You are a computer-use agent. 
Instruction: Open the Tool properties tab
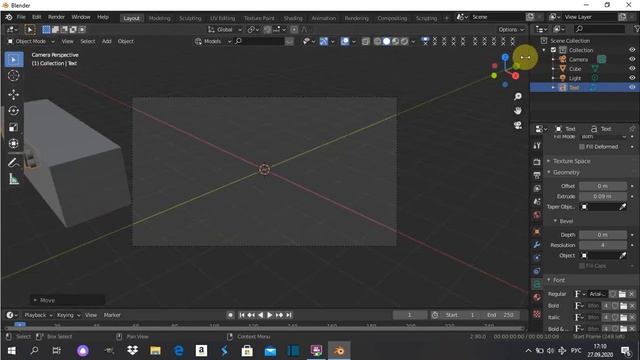[537, 145]
